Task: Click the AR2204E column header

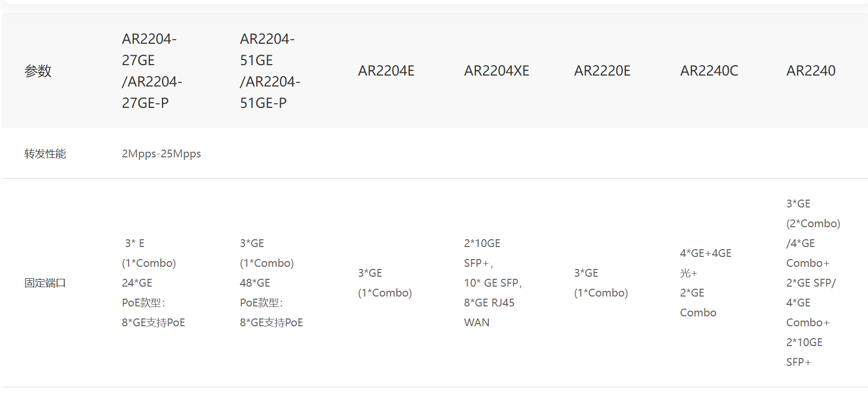Action: [x=386, y=71]
